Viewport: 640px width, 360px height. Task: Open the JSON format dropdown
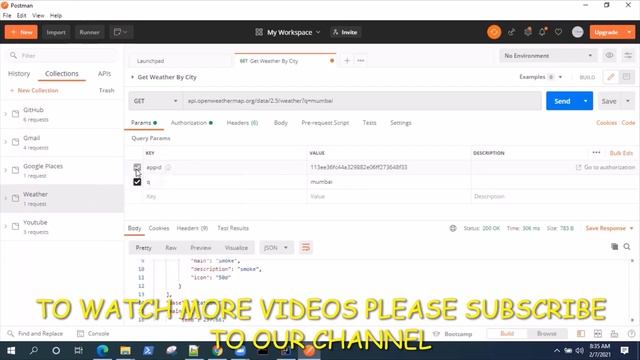pyautogui.click(x=276, y=247)
